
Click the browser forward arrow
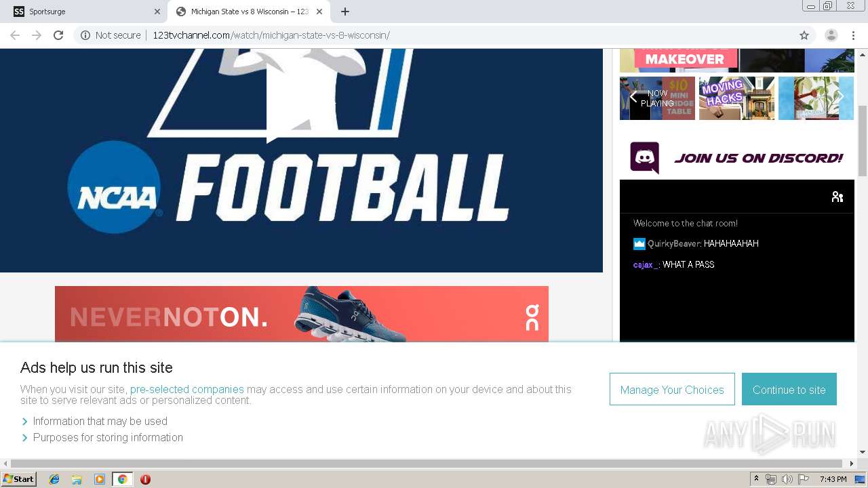(37, 35)
